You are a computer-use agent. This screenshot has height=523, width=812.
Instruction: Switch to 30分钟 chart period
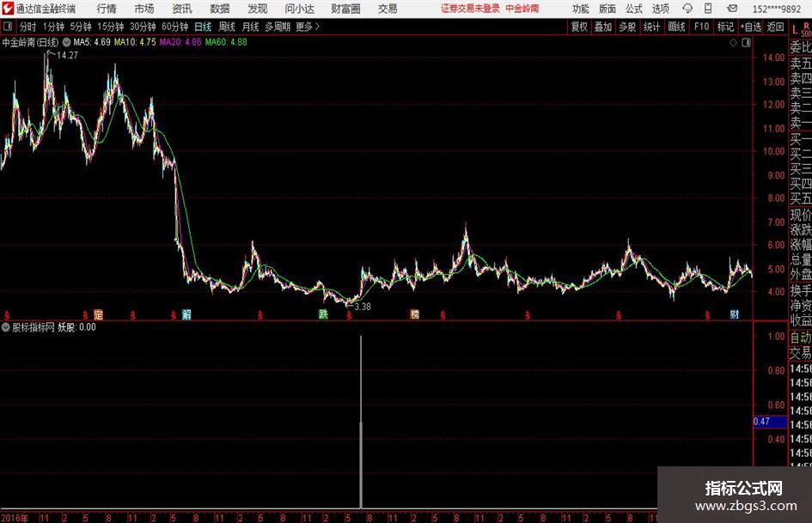pos(143,27)
